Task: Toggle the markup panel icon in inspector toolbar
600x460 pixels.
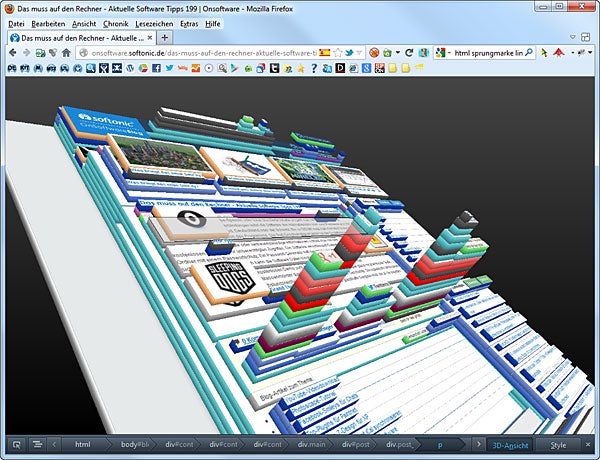Action: click(37, 444)
